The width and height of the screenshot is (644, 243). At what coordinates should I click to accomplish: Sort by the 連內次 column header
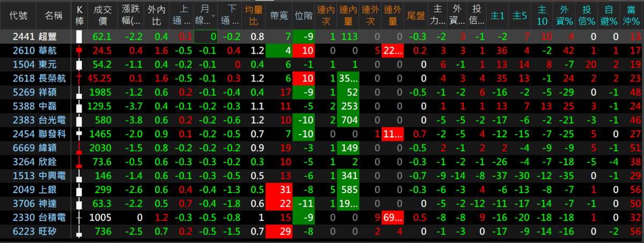pyautogui.click(x=326, y=16)
